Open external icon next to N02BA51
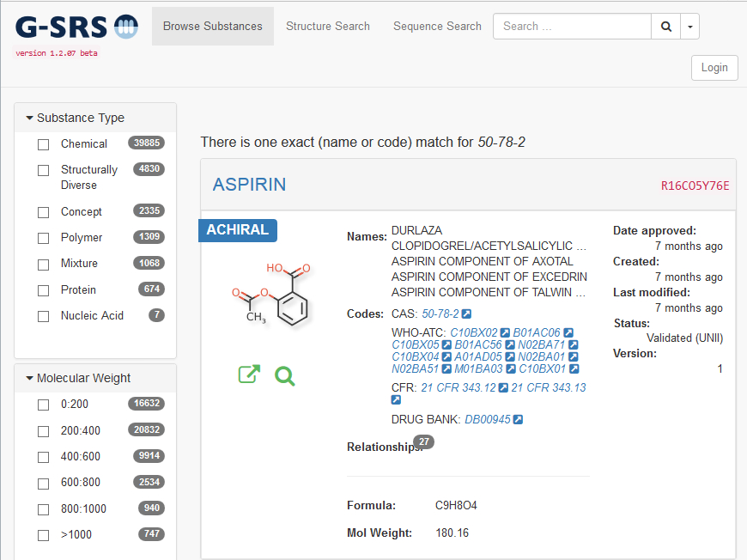 (446, 368)
